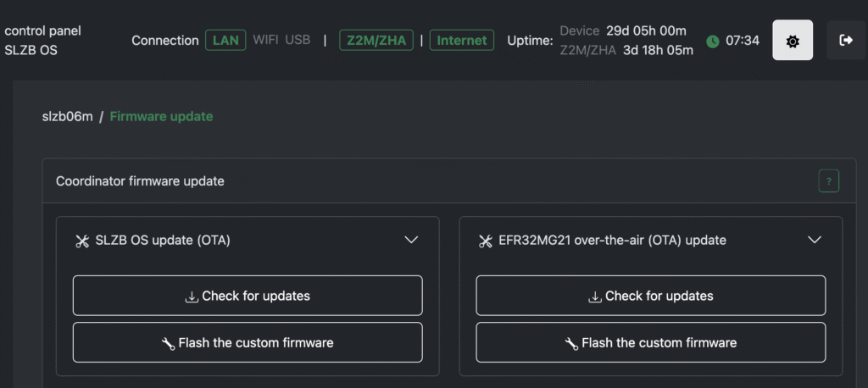Go to slzb06m breadcrumb link
This screenshot has height=388, width=868.
tap(67, 116)
